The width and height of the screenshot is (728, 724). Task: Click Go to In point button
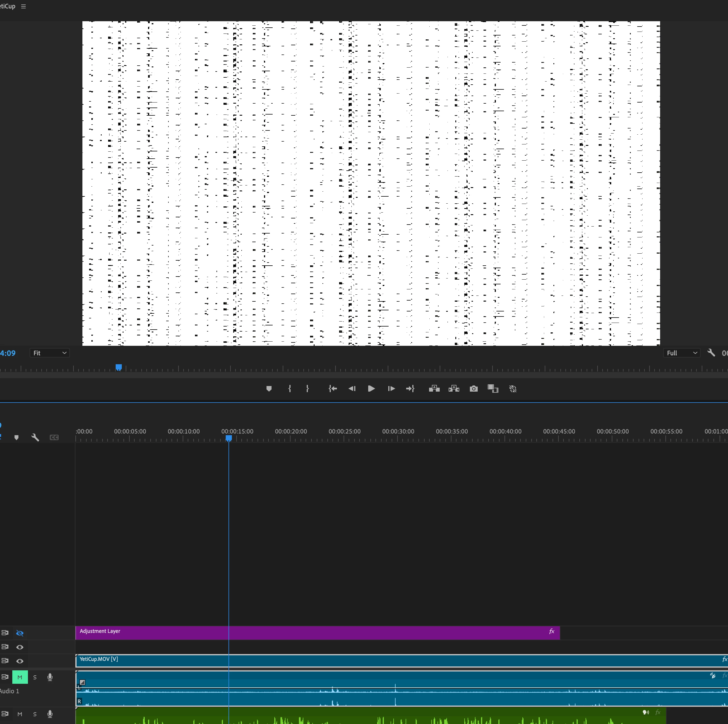pyautogui.click(x=332, y=389)
